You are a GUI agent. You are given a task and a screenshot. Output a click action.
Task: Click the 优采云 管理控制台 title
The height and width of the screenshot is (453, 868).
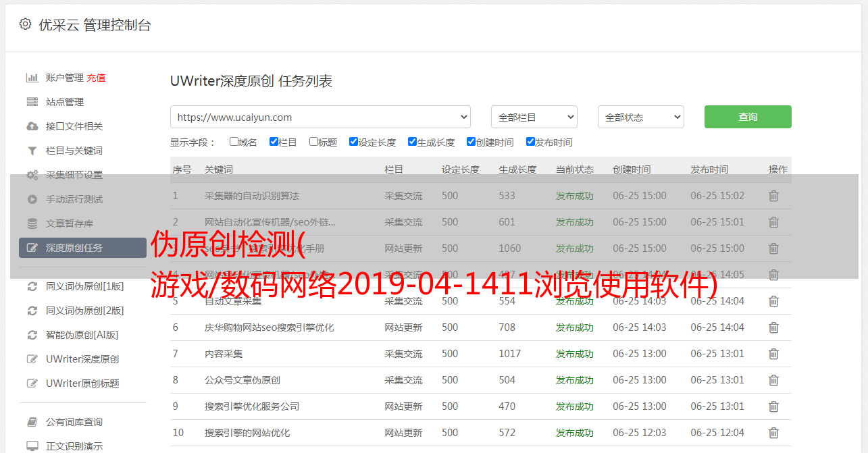pos(95,25)
